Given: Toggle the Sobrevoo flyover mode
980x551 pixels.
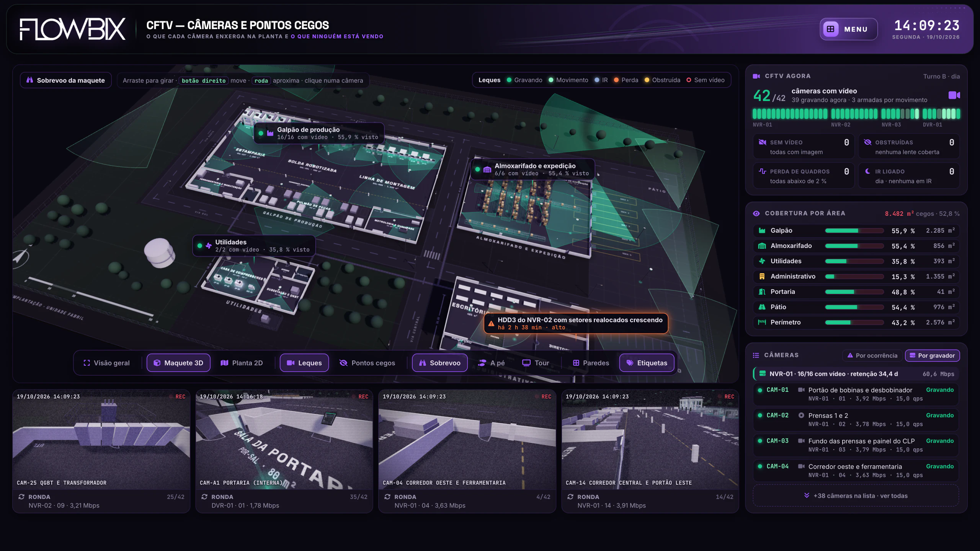Looking at the screenshot, I should pos(439,363).
